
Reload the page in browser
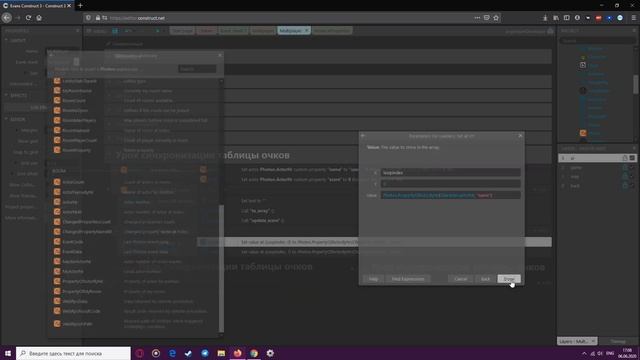point(28,18)
